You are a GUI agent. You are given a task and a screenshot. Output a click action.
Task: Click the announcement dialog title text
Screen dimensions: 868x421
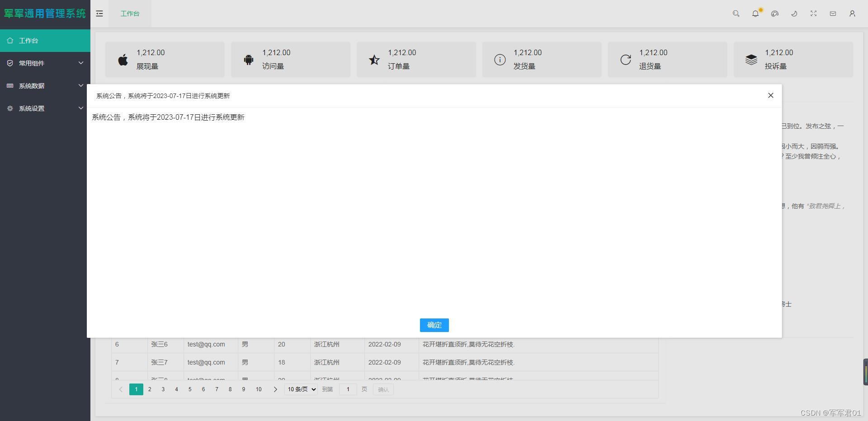(163, 96)
